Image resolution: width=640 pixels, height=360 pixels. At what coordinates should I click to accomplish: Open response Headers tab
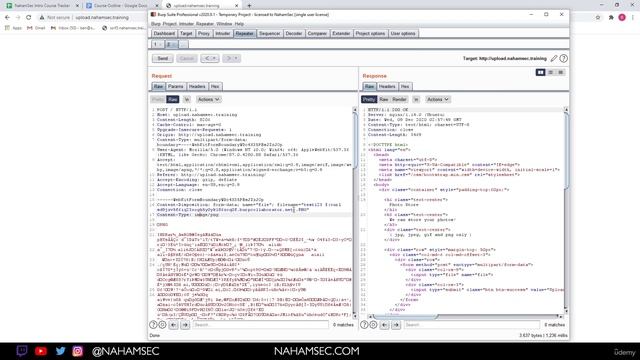point(387,87)
